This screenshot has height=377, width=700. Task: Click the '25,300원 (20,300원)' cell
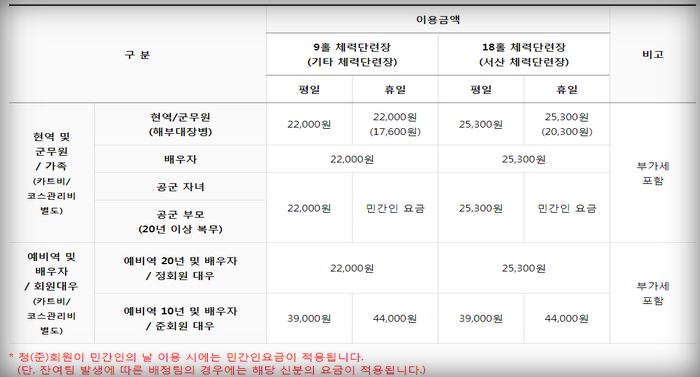pos(567,124)
